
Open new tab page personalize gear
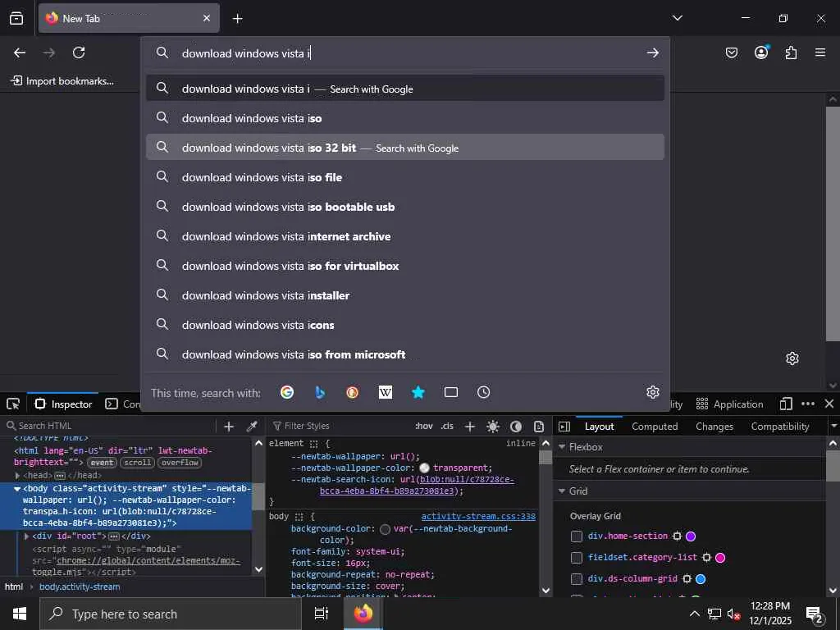point(792,358)
